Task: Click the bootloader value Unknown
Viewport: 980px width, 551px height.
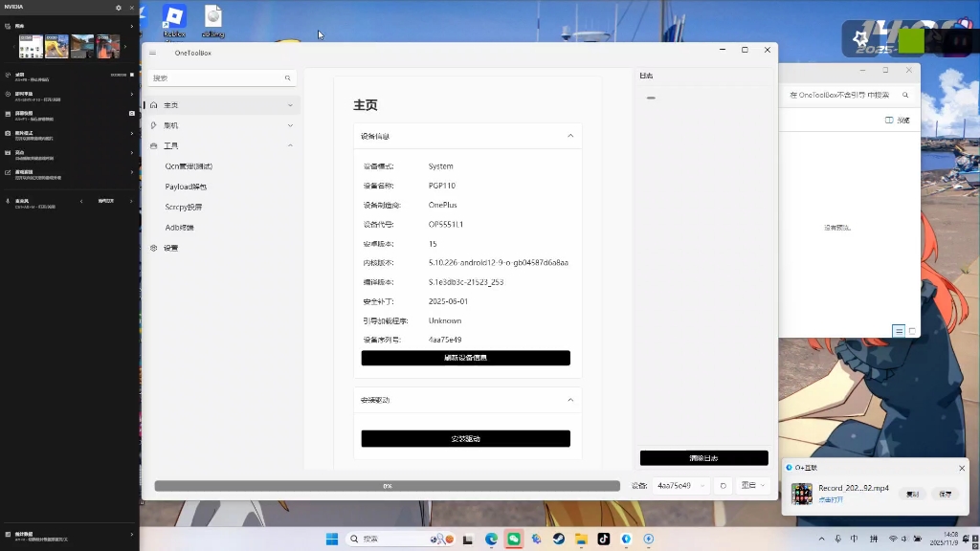Action: (x=445, y=320)
